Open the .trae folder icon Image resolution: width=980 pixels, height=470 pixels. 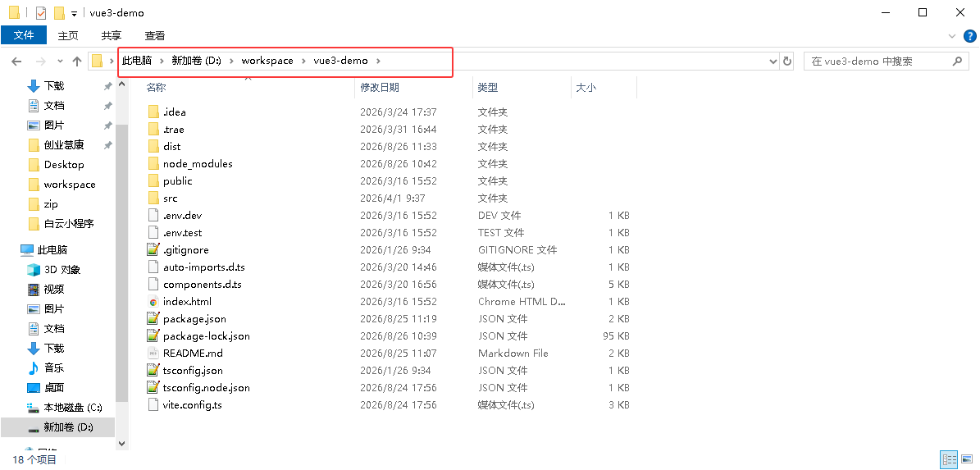click(153, 130)
